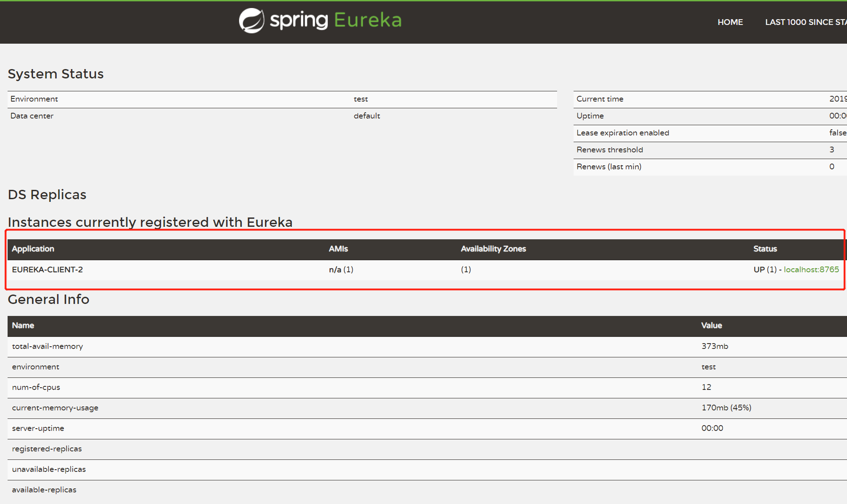
Task: Select the total-avail-memory row name
Action: 47,346
